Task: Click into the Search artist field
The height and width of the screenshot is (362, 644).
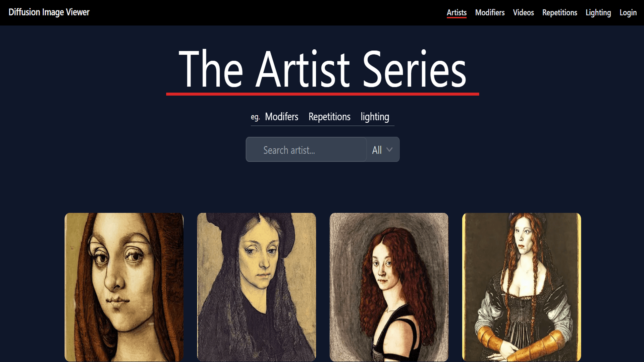Action: tap(306, 149)
